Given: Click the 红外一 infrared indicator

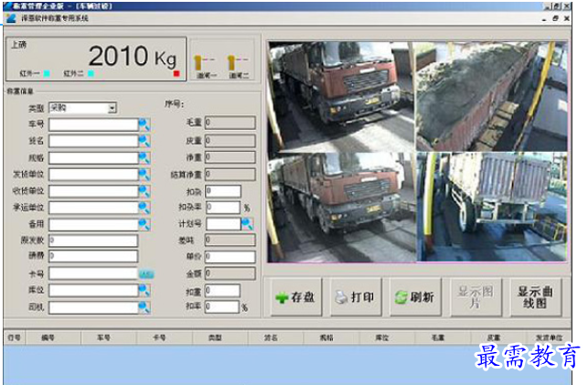Looking at the screenshot, I should [47, 73].
